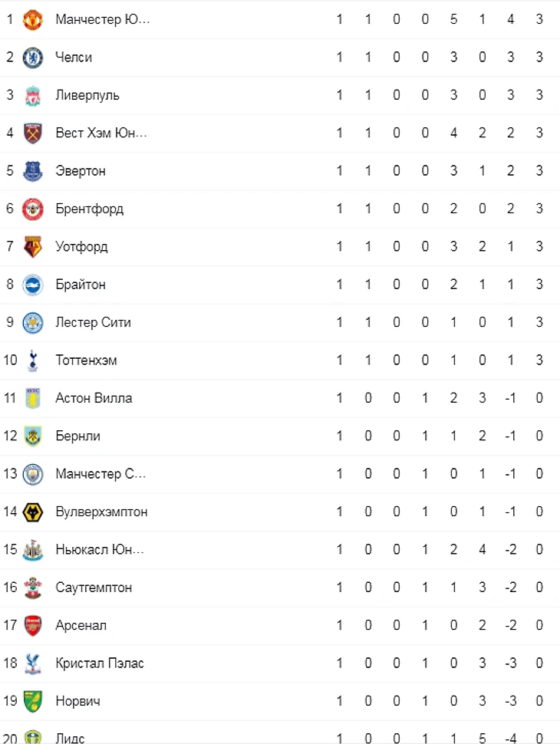Open the Саутгемптон team link
The image size is (560, 744).
coord(94,588)
